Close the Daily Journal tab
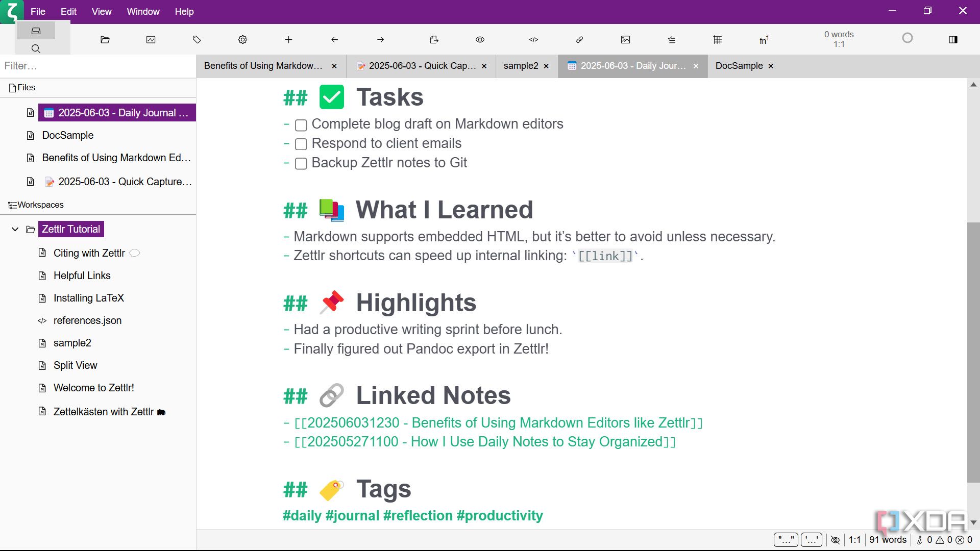980x551 pixels. (x=696, y=66)
